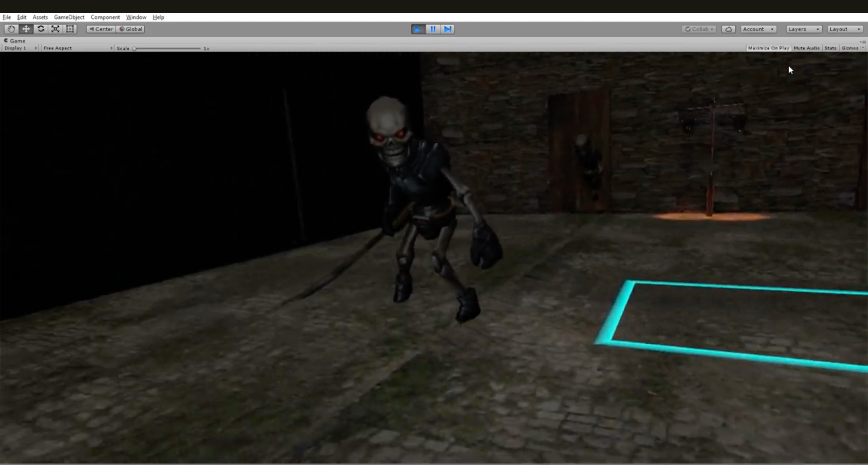
Task: Open the Help menu
Action: click(158, 17)
